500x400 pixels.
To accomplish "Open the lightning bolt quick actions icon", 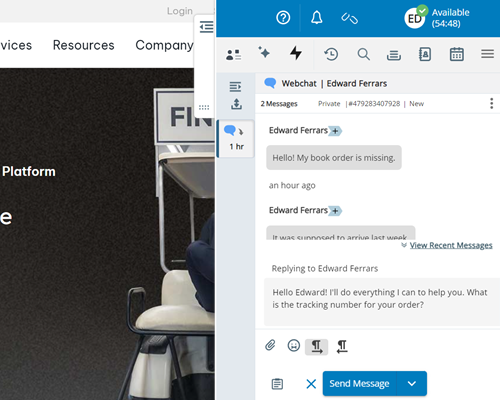I will [x=296, y=53].
